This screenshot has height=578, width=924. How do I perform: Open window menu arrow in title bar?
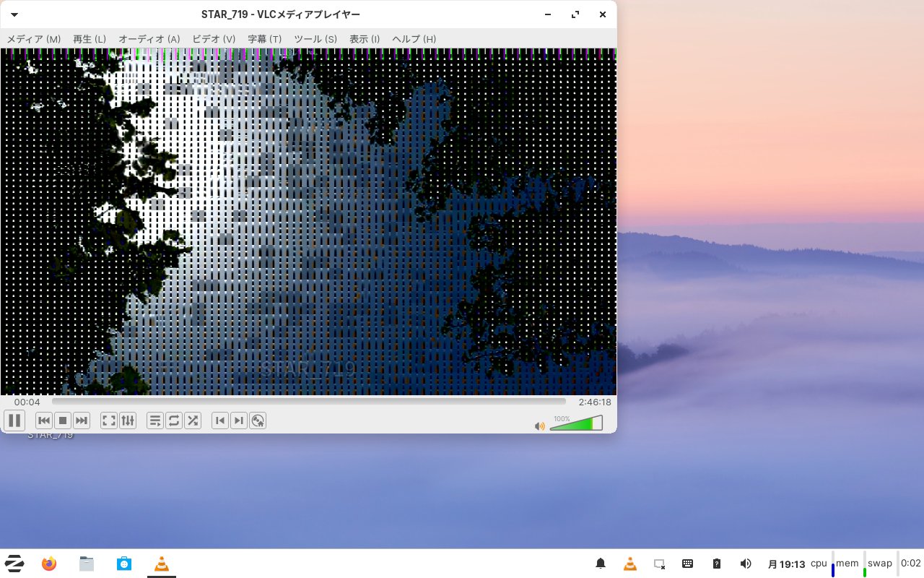tap(14, 14)
